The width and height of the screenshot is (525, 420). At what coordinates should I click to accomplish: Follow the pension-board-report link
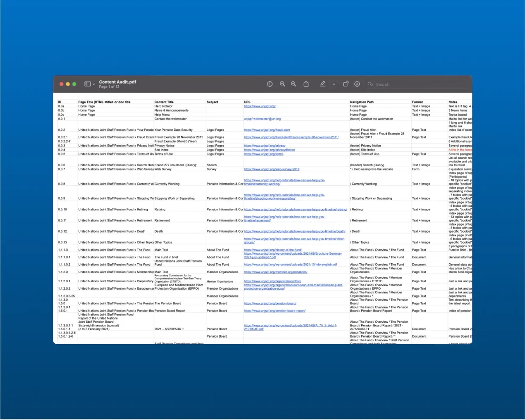coord(275,311)
